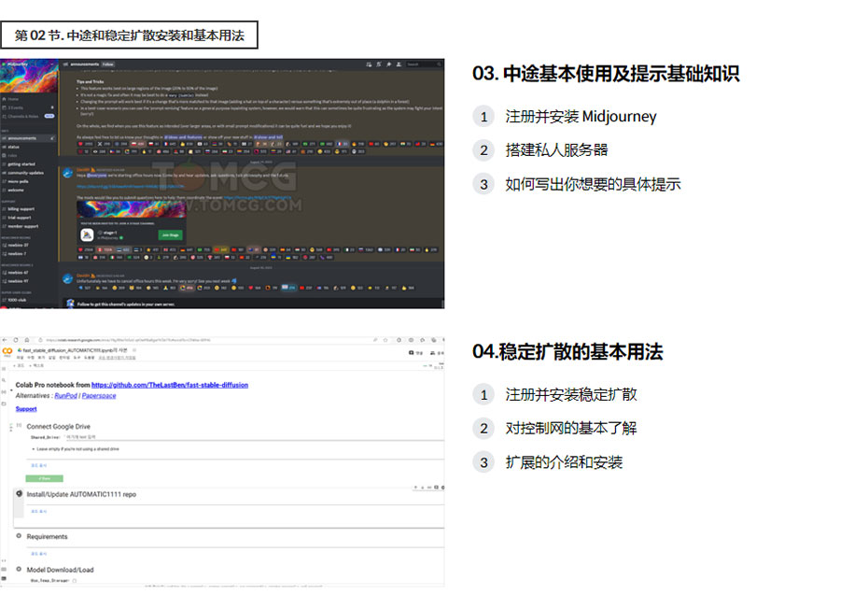868x609 pixels.
Task: Click the Shared_Drive input field
Action: point(255,437)
